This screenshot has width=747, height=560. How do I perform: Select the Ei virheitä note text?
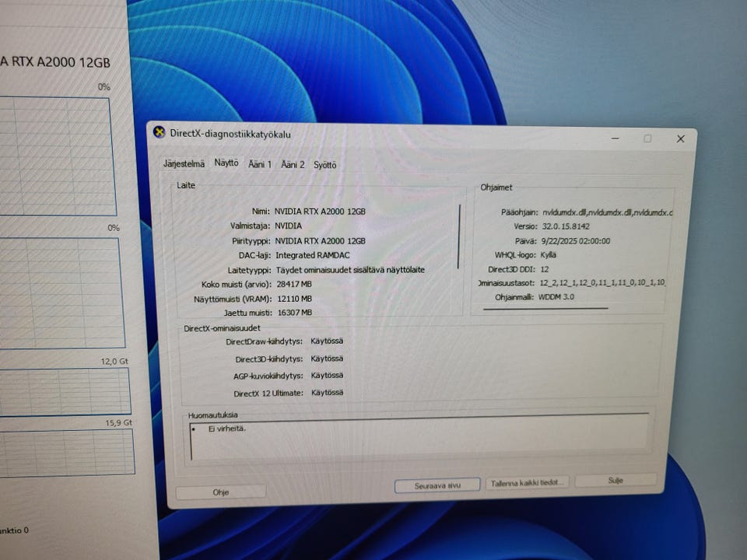[x=227, y=429]
